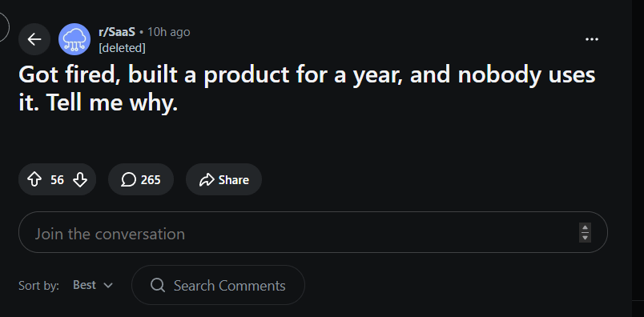Click the magnifier icon in Search Comments
The image size is (644, 317).
158,285
